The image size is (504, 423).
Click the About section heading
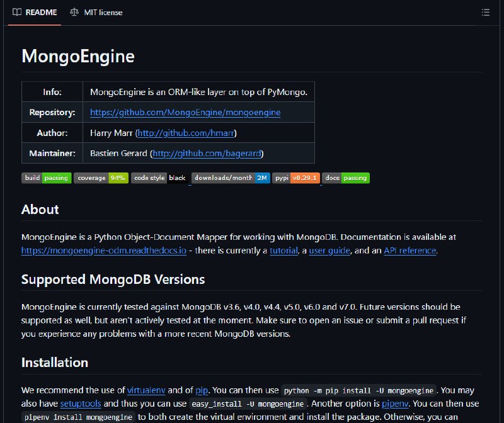click(40, 210)
